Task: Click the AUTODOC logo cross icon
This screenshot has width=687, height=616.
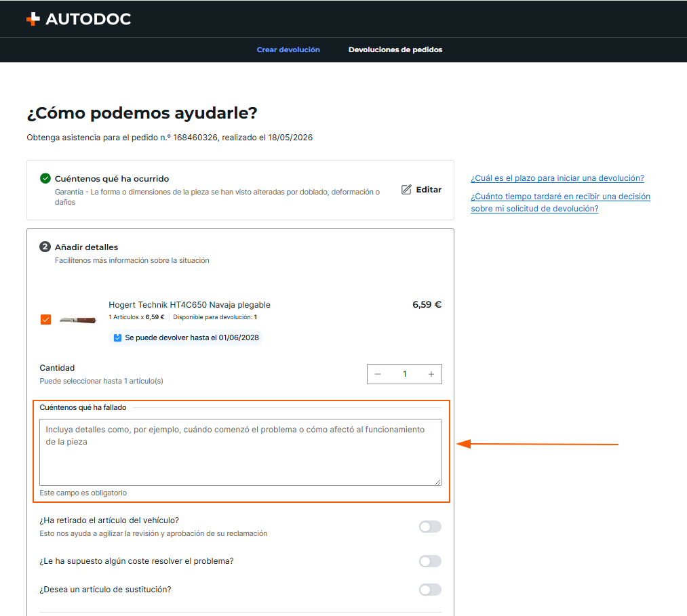Action: 33,19
